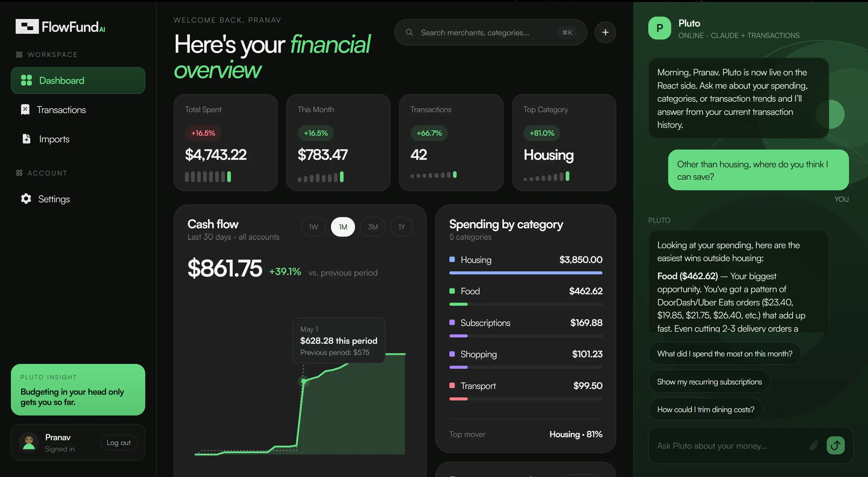
Task: Click the Workspace section grid icon
Action: click(x=19, y=55)
